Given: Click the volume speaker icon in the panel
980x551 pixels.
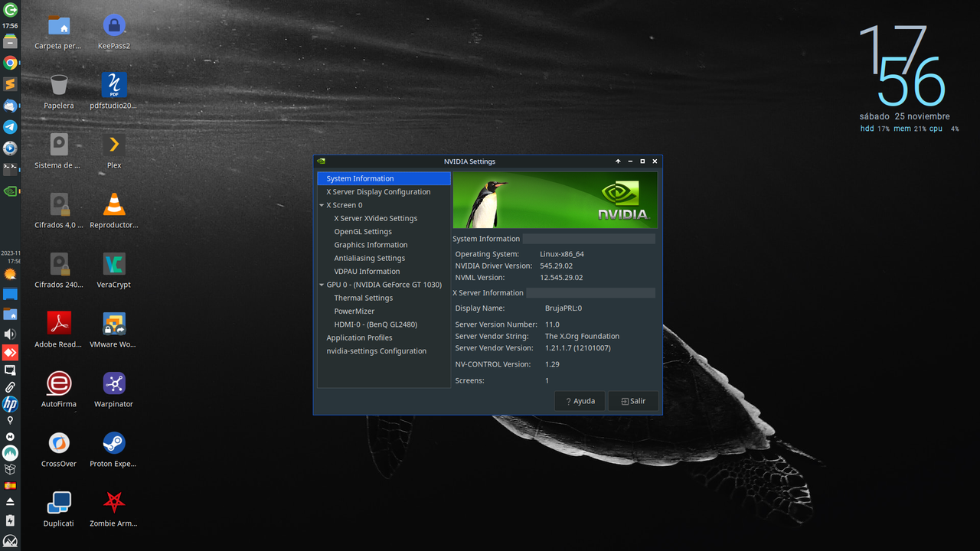Looking at the screenshot, I should tap(10, 334).
